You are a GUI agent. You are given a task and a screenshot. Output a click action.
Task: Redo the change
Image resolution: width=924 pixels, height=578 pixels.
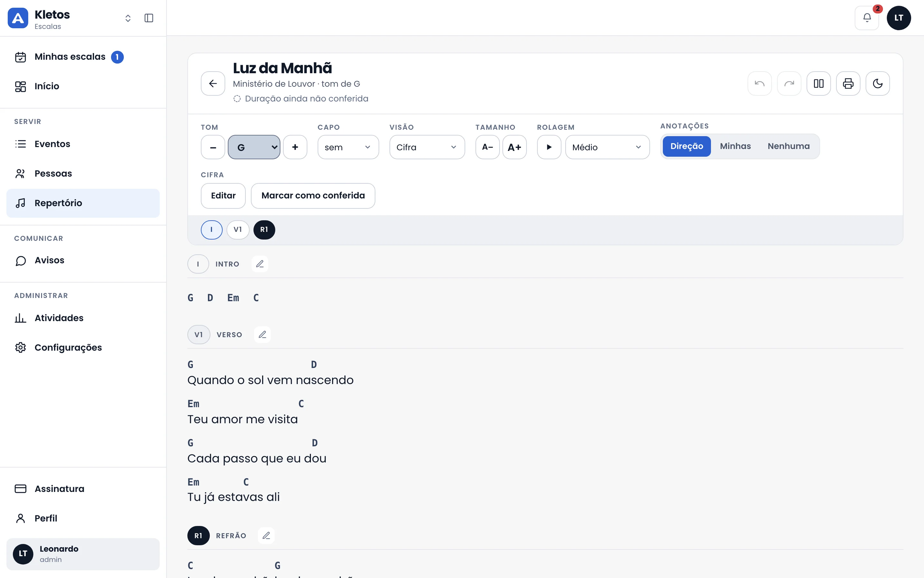pos(789,83)
